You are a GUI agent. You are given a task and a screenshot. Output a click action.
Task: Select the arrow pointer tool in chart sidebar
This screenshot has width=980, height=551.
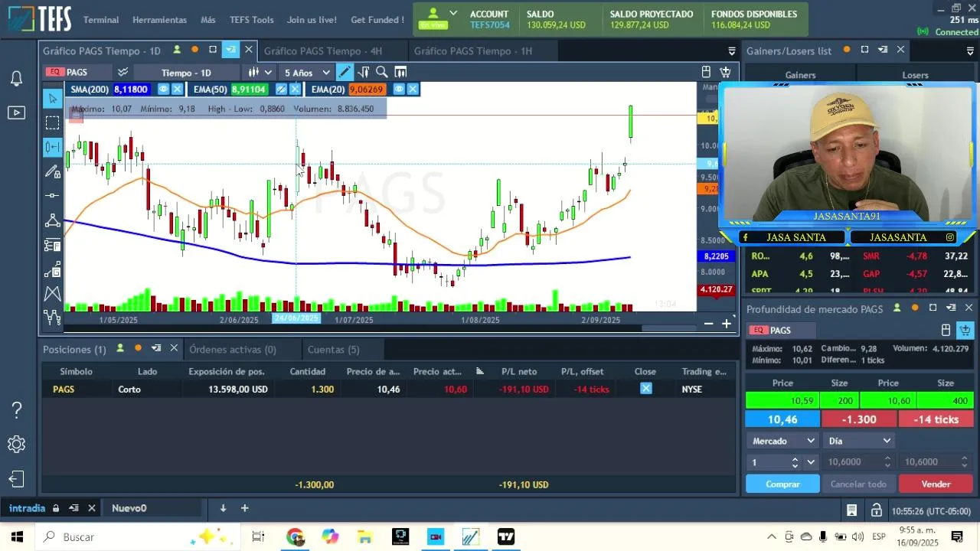tap(52, 98)
